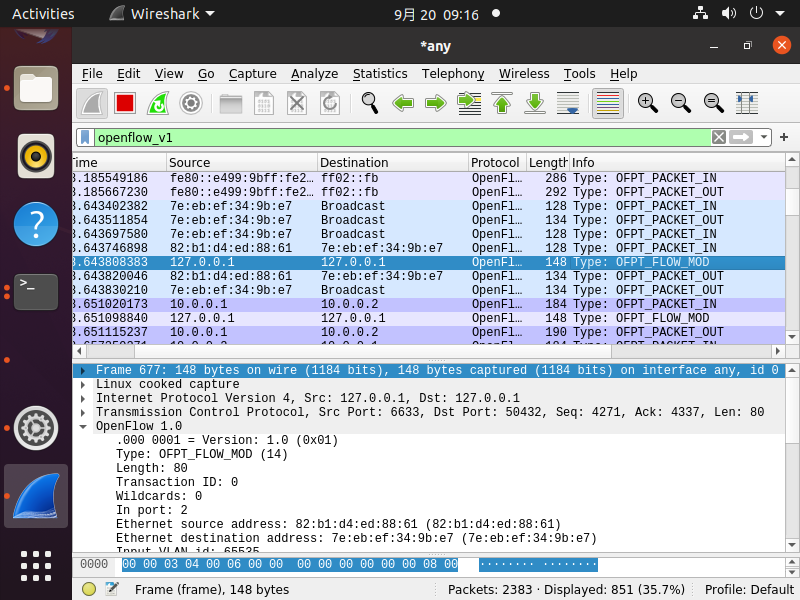Stop the running capture with red square
Viewport: 800px width, 600px height.
click(125, 104)
